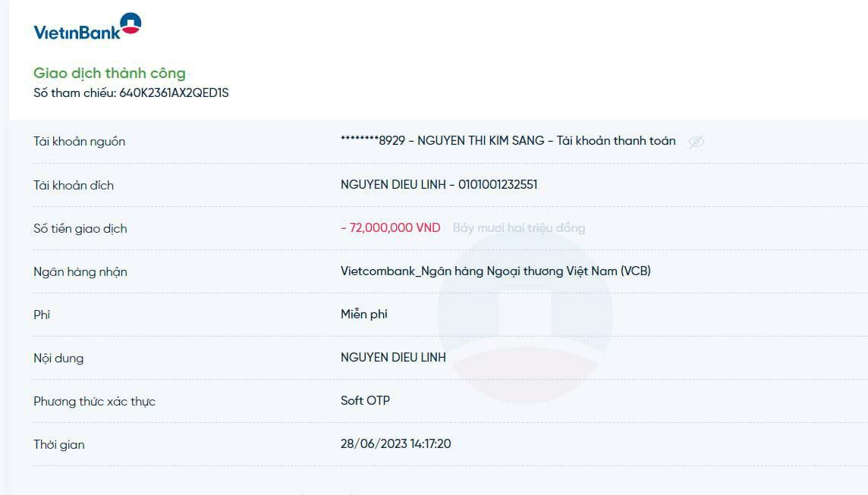
Task: Select the timestamp 28/06/2023 14:17:20
Action: (x=395, y=443)
